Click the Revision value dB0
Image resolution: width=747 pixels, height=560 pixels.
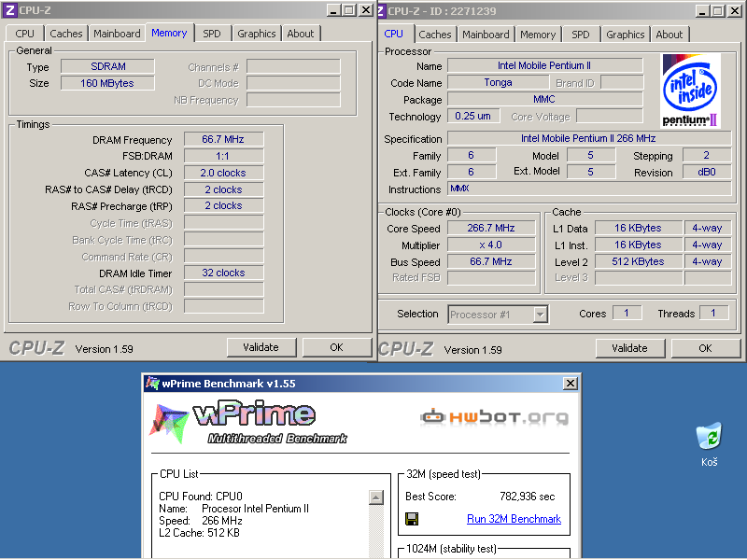[x=707, y=172]
